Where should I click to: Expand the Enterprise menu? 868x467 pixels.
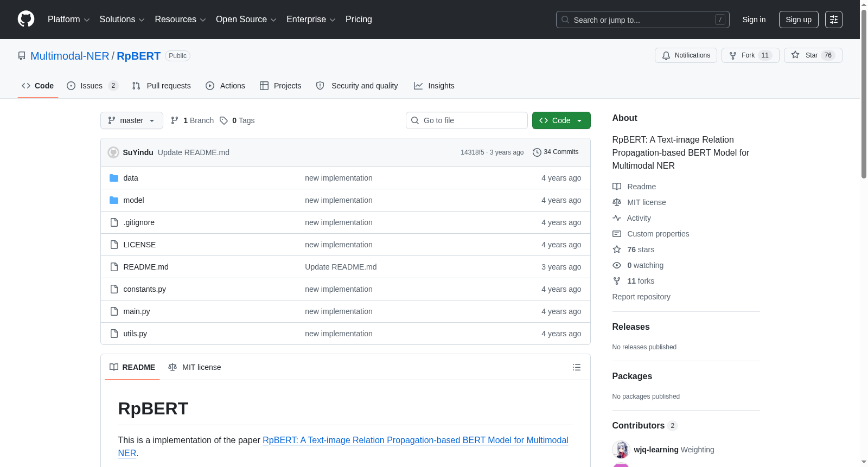click(x=311, y=20)
